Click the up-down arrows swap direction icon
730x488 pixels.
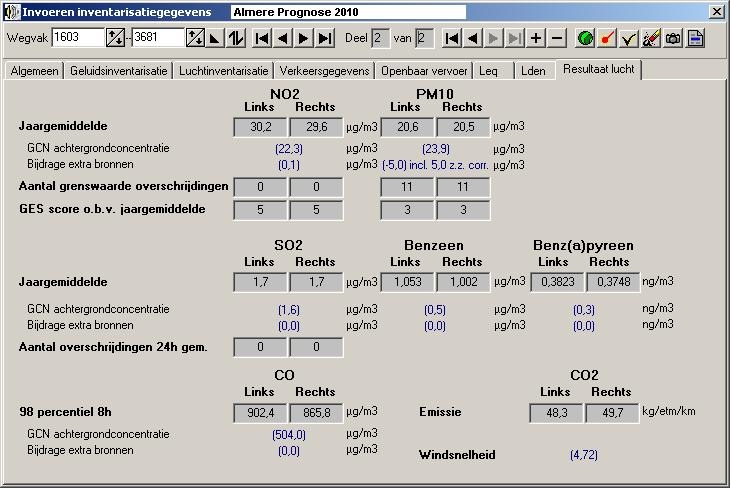coord(236,38)
